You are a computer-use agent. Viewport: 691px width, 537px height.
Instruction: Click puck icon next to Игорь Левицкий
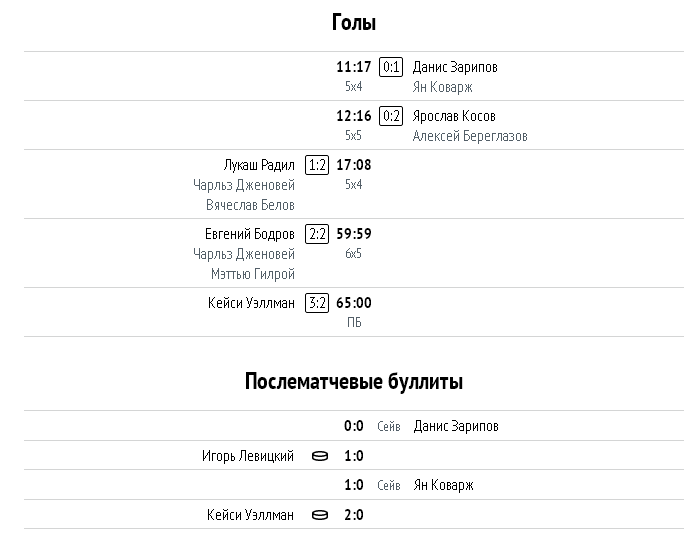320,456
